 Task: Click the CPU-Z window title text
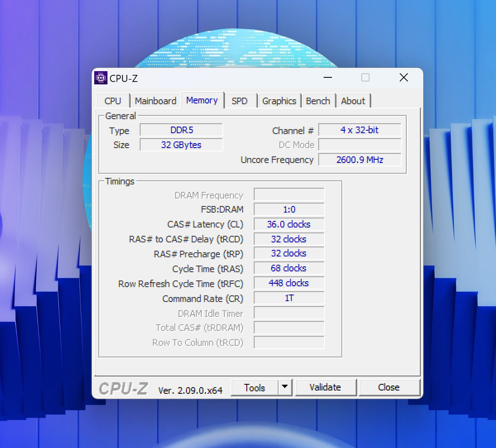[124, 78]
